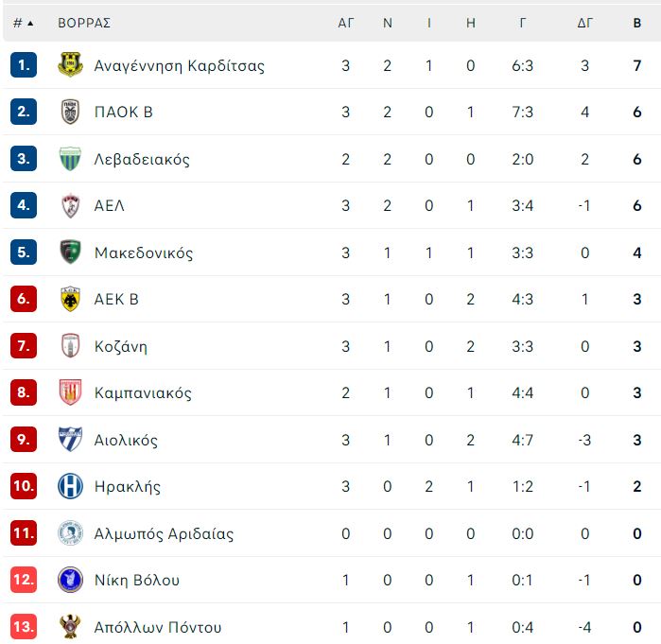Sort table by the # rank arrow
The width and height of the screenshot is (661, 644).
coord(23,23)
